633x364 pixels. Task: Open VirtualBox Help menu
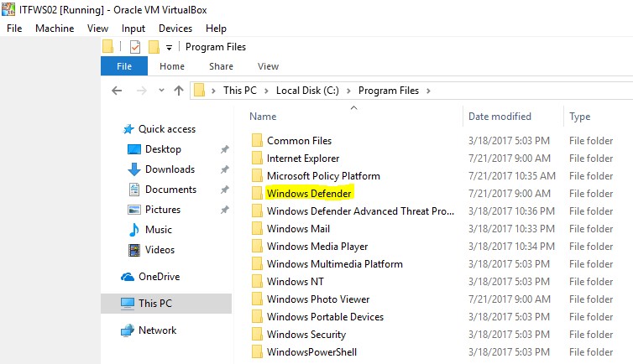pyautogui.click(x=216, y=29)
